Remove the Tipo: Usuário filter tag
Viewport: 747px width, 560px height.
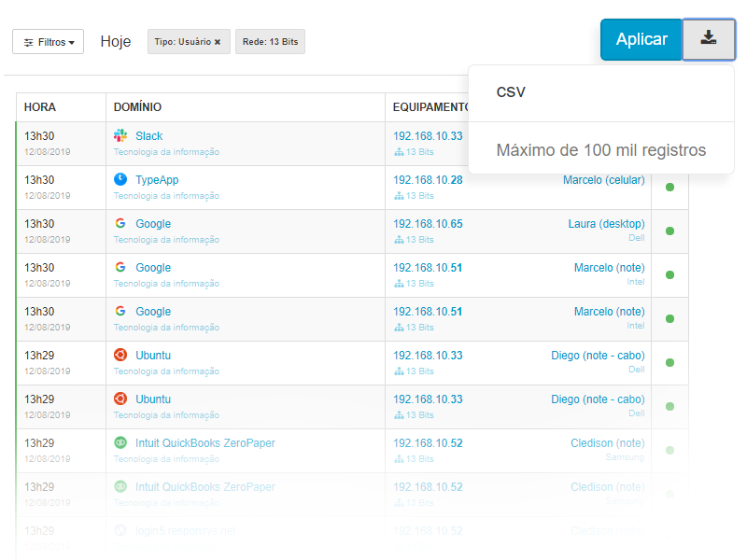coord(218,42)
